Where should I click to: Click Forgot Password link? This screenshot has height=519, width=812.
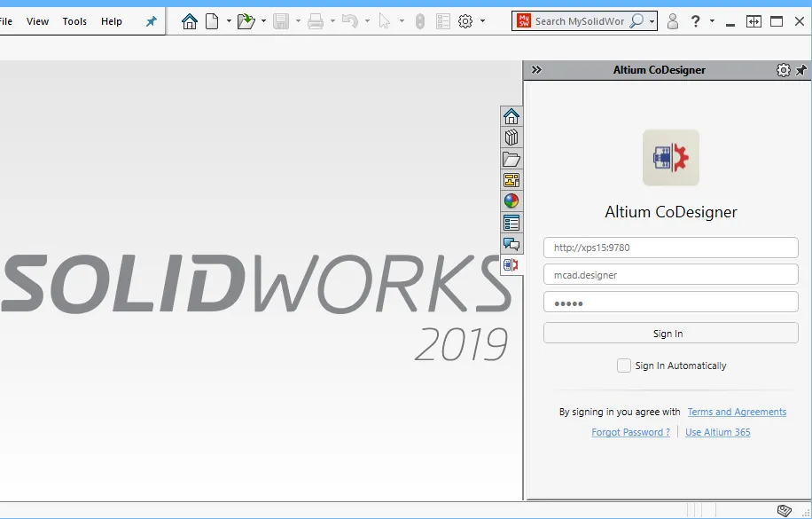tap(631, 432)
